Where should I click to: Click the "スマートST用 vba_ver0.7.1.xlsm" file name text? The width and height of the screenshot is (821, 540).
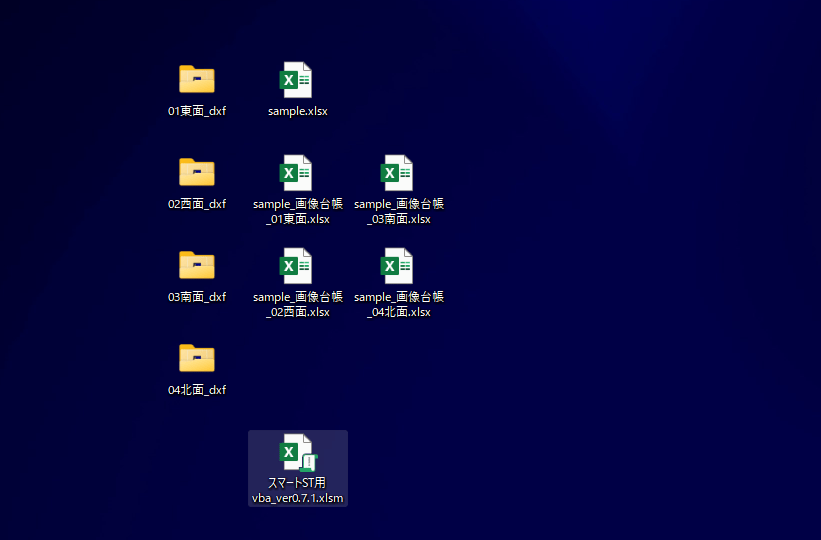click(x=297, y=490)
